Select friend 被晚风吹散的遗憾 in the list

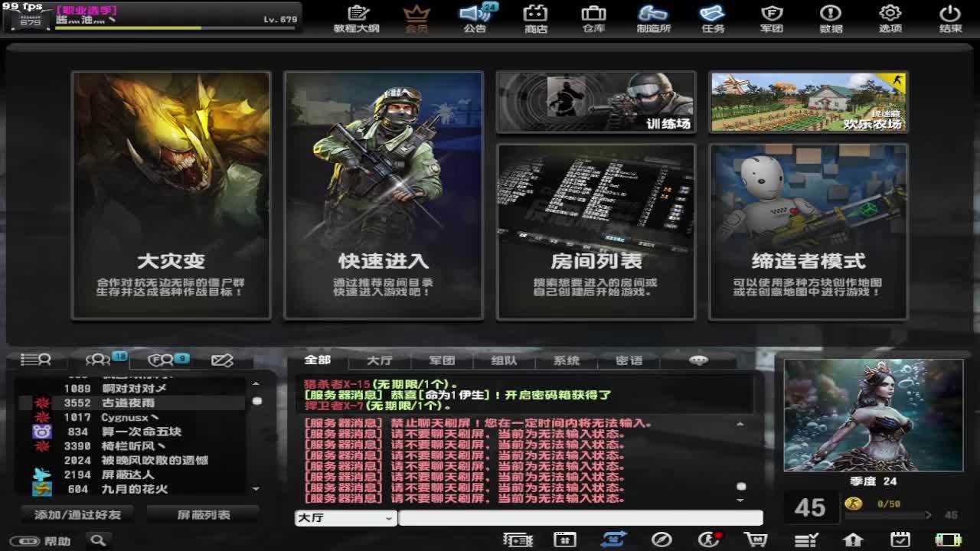(132, 461)
